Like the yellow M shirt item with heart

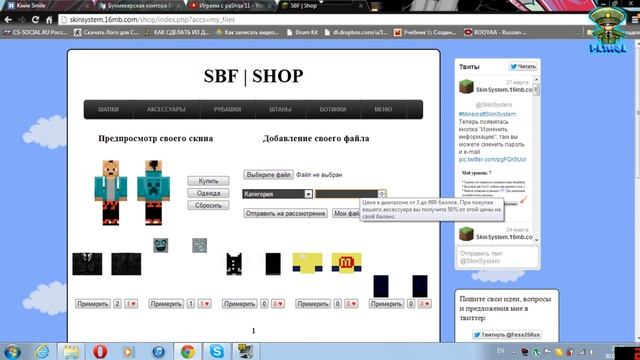click(351, 304)
